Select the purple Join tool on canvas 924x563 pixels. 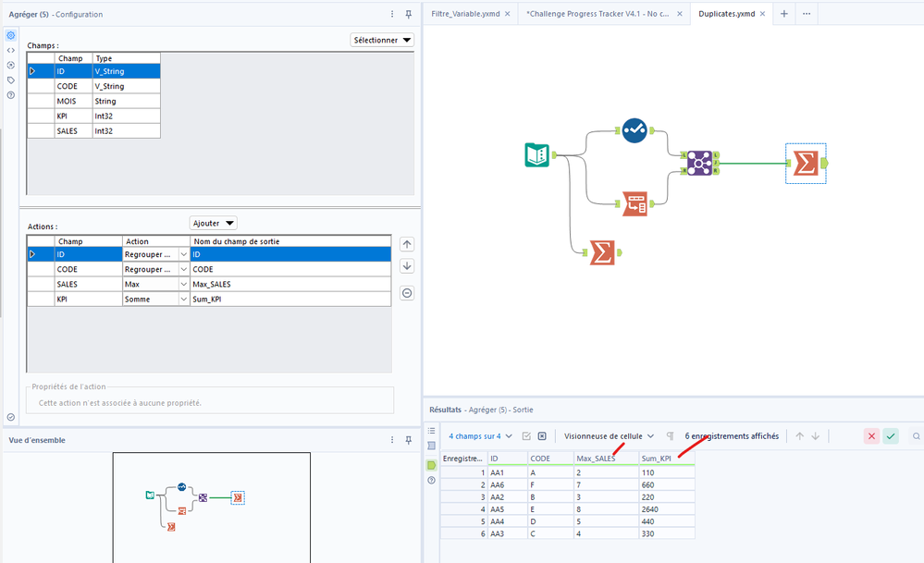coord(699,163)
